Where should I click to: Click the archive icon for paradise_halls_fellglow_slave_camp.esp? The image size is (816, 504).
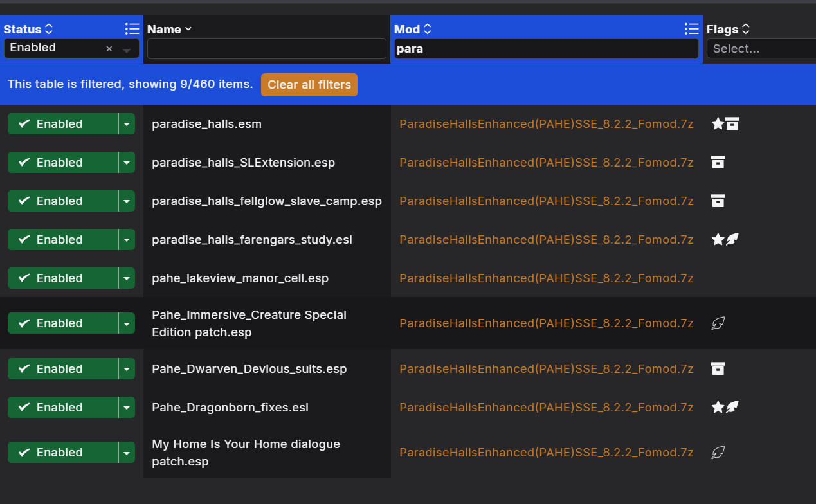[x=718, y=201]
